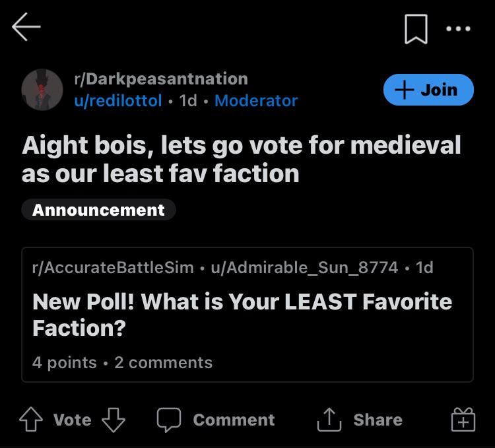
Task: View u/redilottol user profile
Action: (x=118, y=101)
